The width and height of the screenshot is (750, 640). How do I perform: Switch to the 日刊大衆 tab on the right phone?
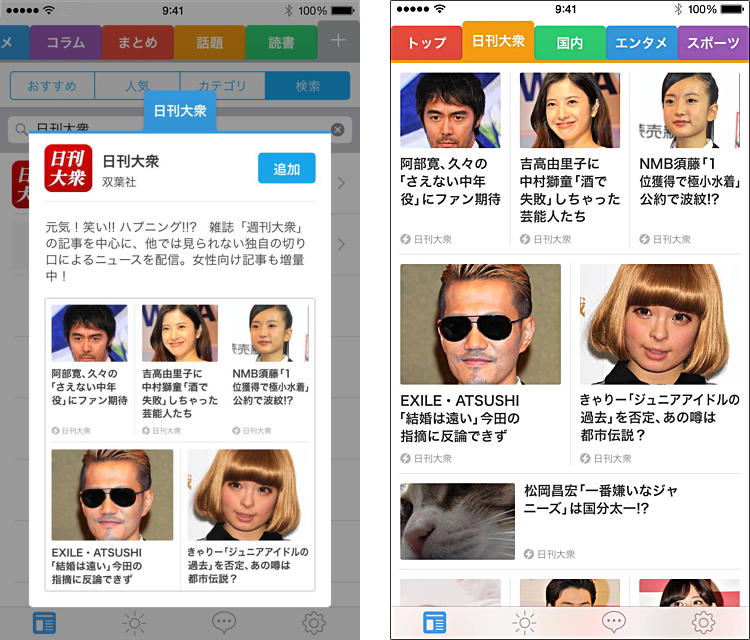(x=498, y=41)
